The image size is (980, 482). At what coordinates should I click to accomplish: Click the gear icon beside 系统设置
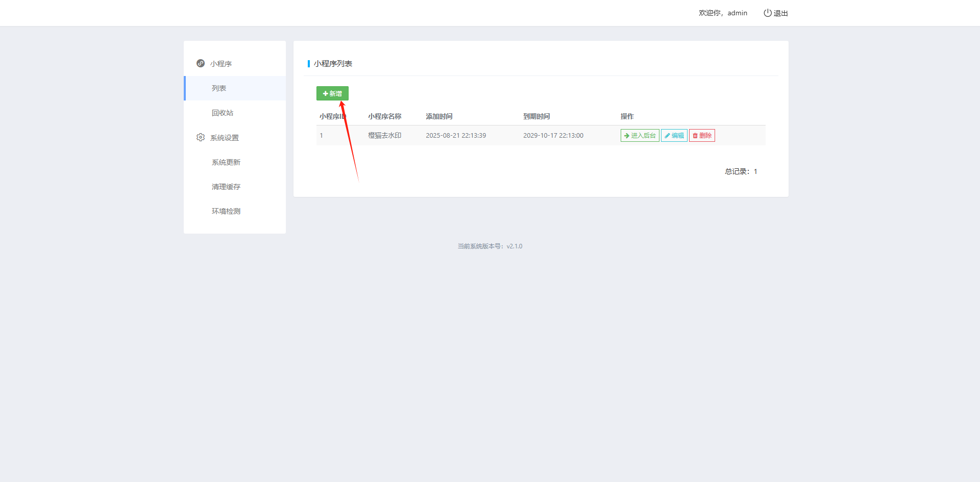201,137
